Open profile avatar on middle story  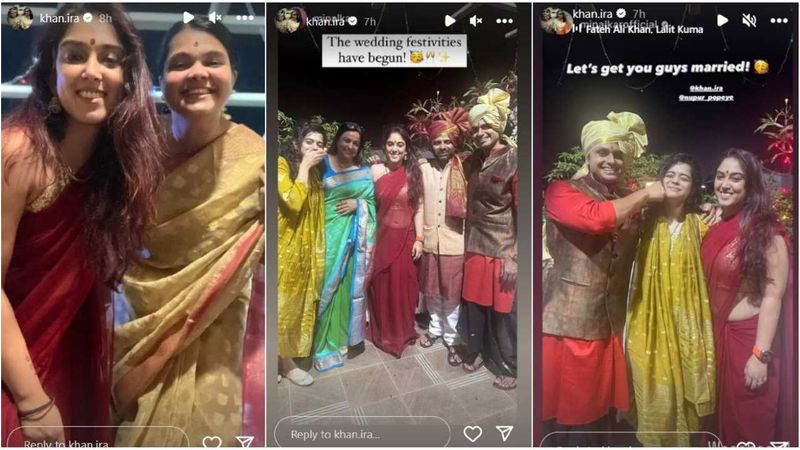[x=287, y=20]
